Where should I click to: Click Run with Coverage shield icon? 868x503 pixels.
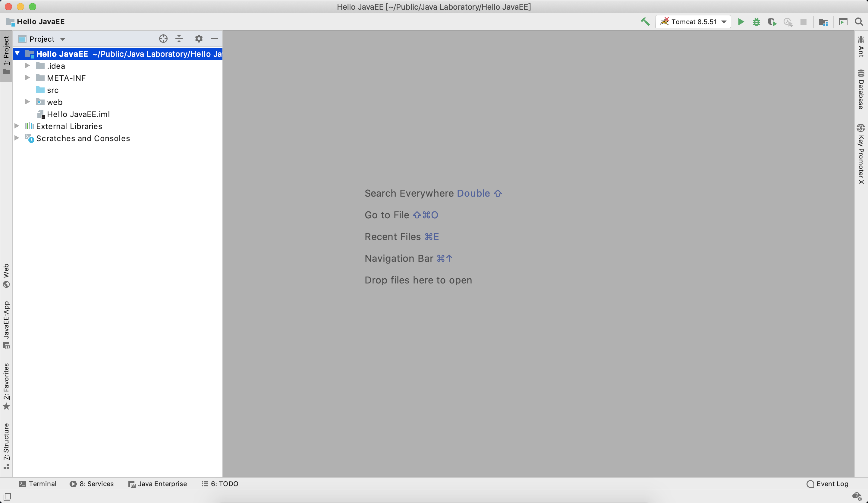point(772,22)
